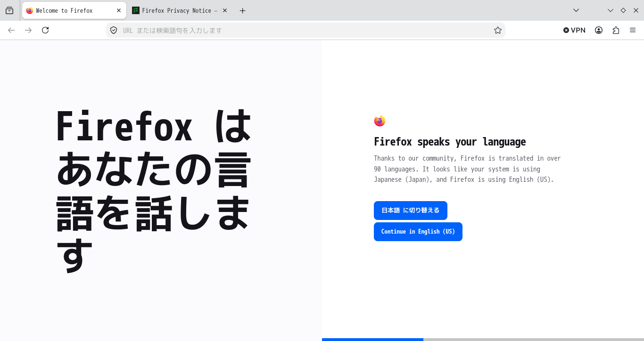Screen dimensions: 644x341
Task: Open the Firefox account icon
Action: click(599, 30)
